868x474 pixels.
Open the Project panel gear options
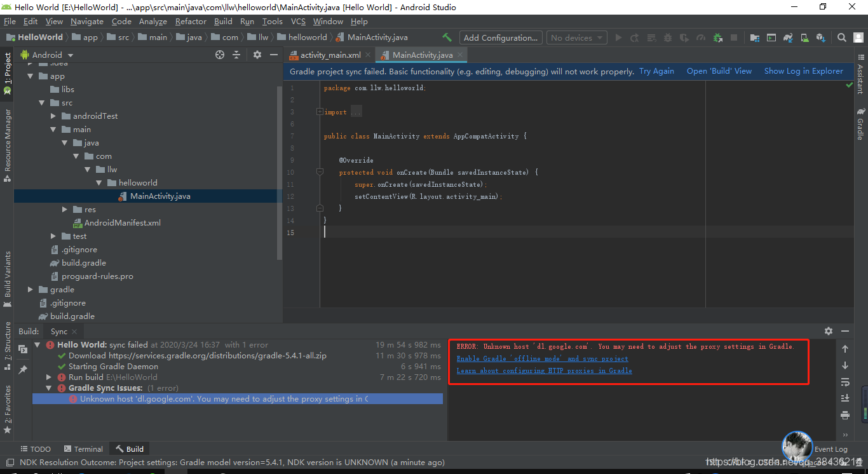(257, 55)
